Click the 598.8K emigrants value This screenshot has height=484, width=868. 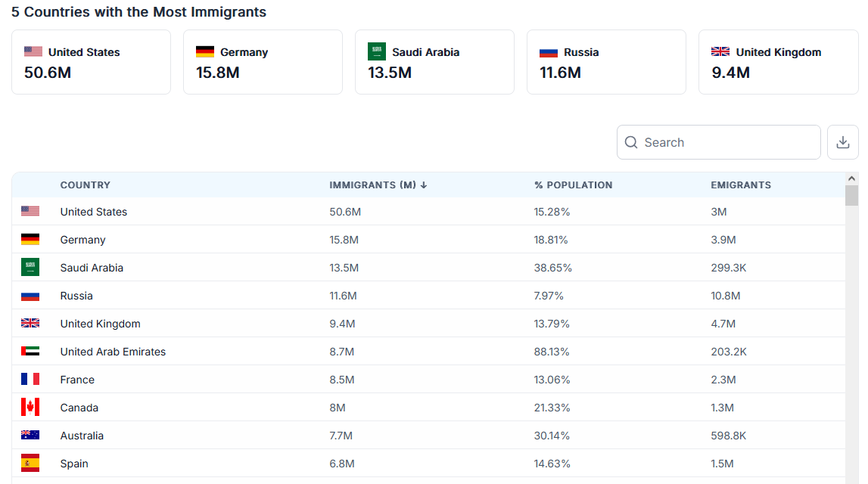click(729, 436)
